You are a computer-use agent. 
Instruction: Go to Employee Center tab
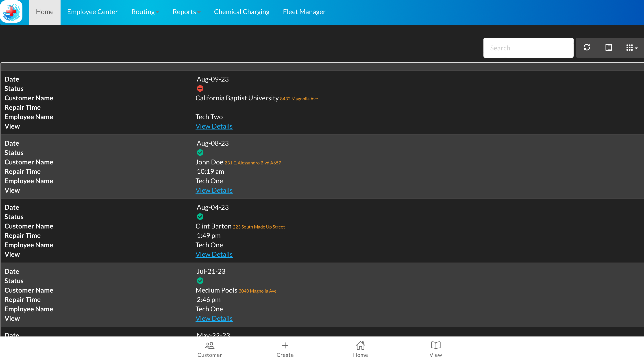[x=92, y=12]
